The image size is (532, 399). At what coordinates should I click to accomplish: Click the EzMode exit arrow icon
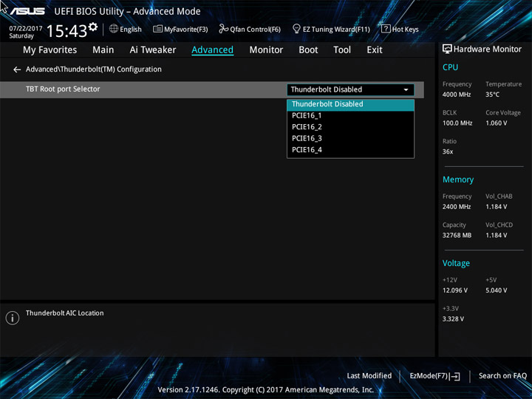point(455,376)
